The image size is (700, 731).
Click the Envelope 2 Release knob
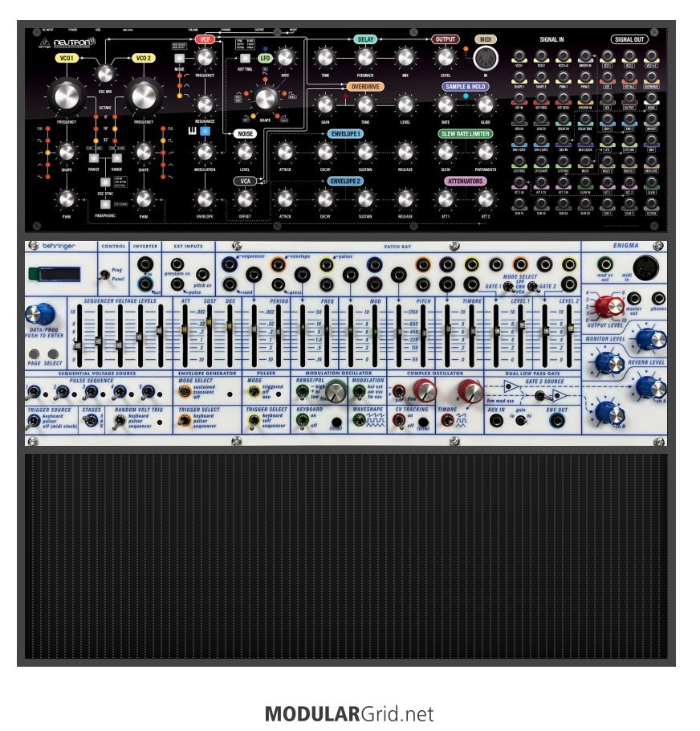tap(405, 199)
